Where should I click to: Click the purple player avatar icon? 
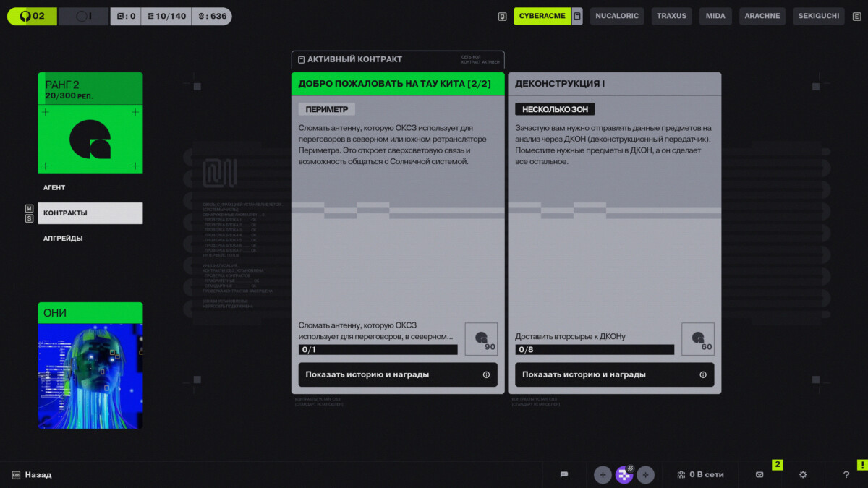(x=624, y=475)
